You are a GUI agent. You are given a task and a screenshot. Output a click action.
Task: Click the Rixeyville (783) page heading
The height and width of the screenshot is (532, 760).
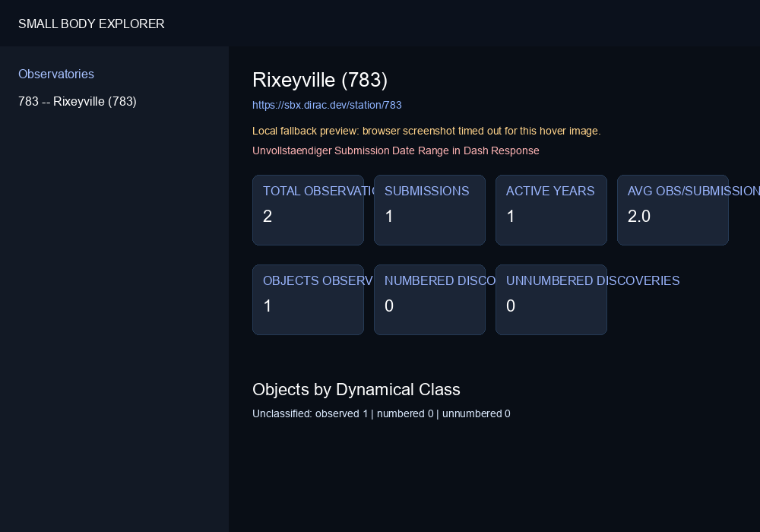pos(320,80)
